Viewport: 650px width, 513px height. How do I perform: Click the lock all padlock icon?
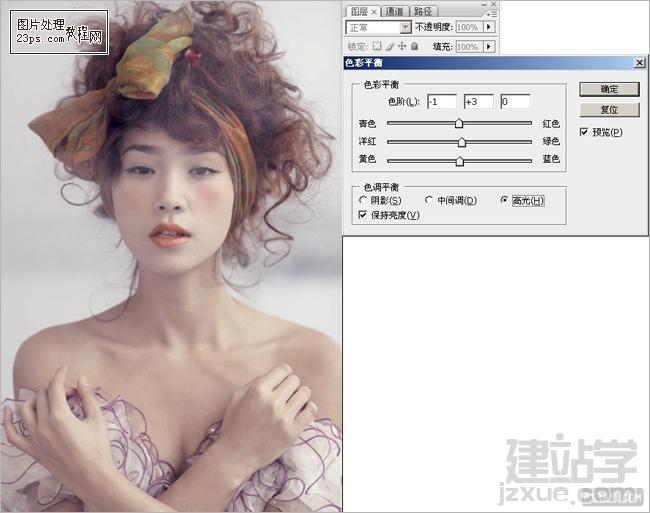pos(415,46)
